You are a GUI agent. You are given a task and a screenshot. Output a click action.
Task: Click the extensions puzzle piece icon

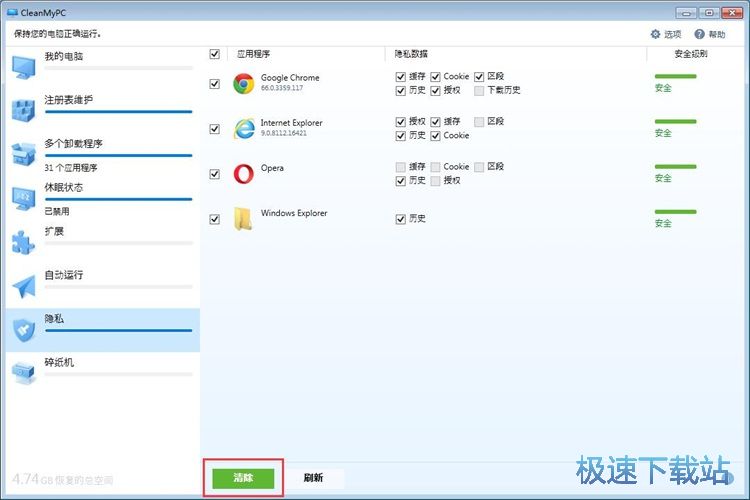pyautogui.click(x=24, y=242)
